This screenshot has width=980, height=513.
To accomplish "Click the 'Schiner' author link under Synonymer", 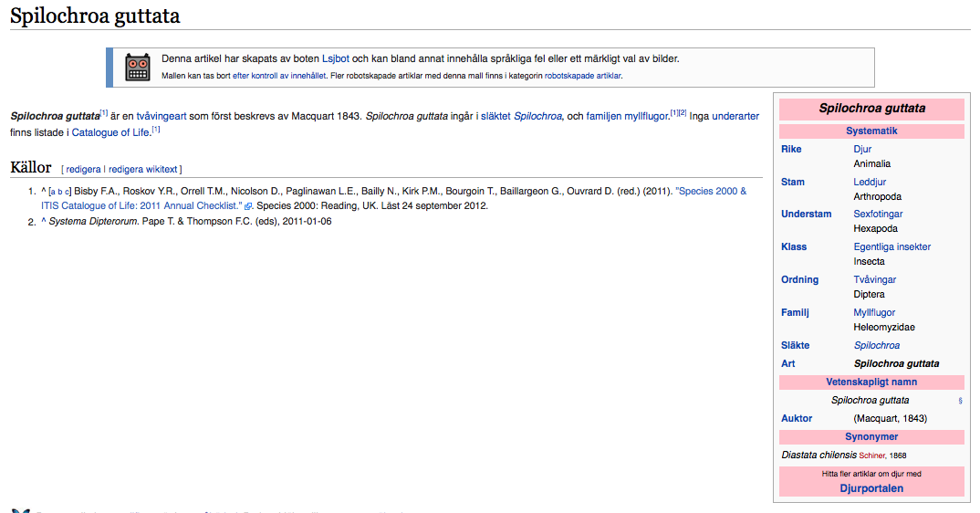I will pyautogui.click(x=873, y=455).
